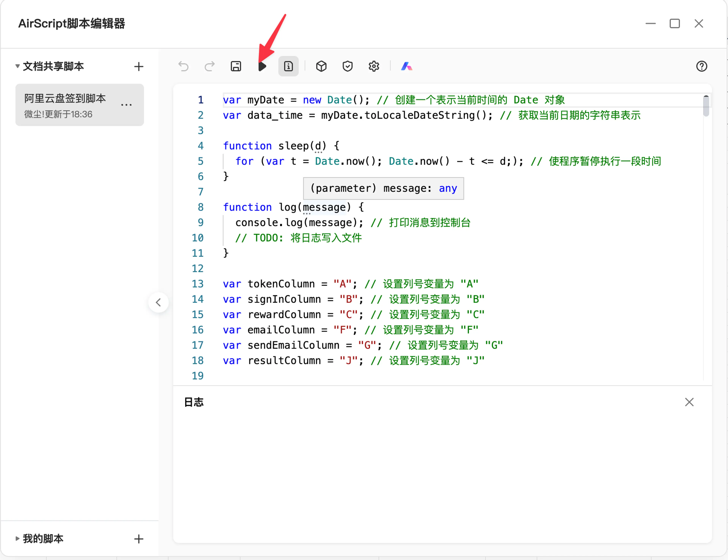
Task: Toggle the log panel info icon
Action: (x=289, y=66)
